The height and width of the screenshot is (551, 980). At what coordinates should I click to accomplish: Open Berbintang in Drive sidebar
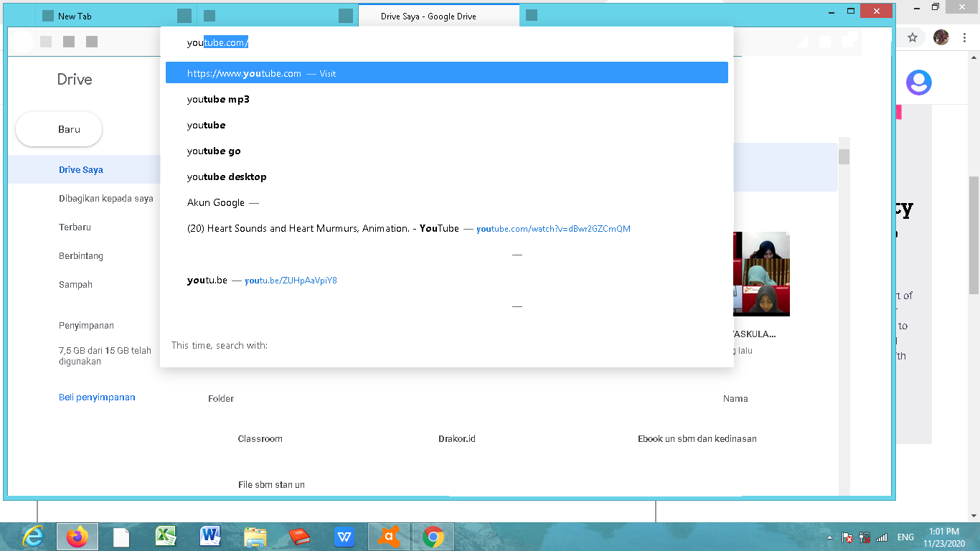point(81,255)
